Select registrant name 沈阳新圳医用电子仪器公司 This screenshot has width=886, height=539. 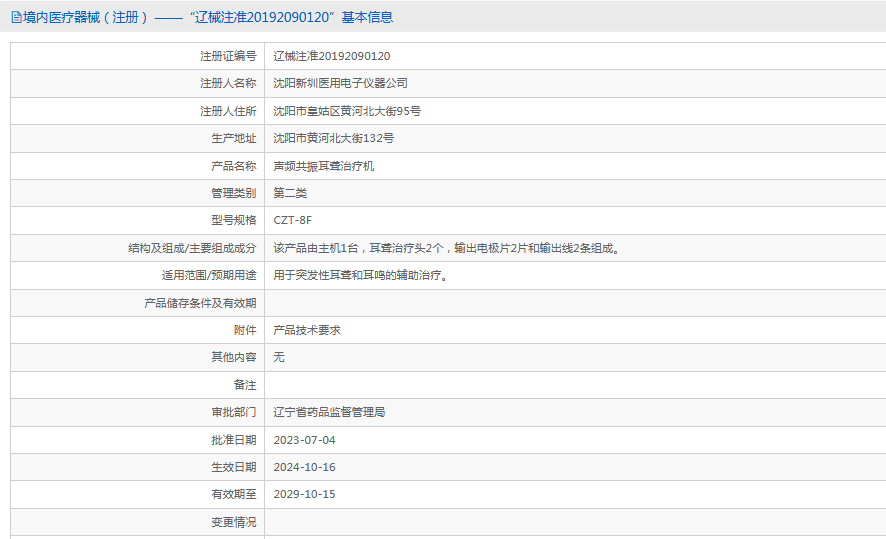(340, 83)
